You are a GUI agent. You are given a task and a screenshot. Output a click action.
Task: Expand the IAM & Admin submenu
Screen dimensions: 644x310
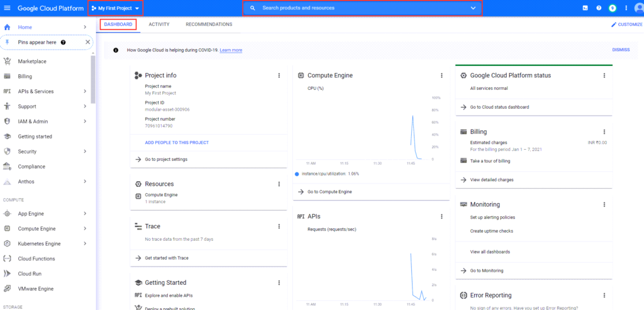pyautogui.click(x=85, y=121)
